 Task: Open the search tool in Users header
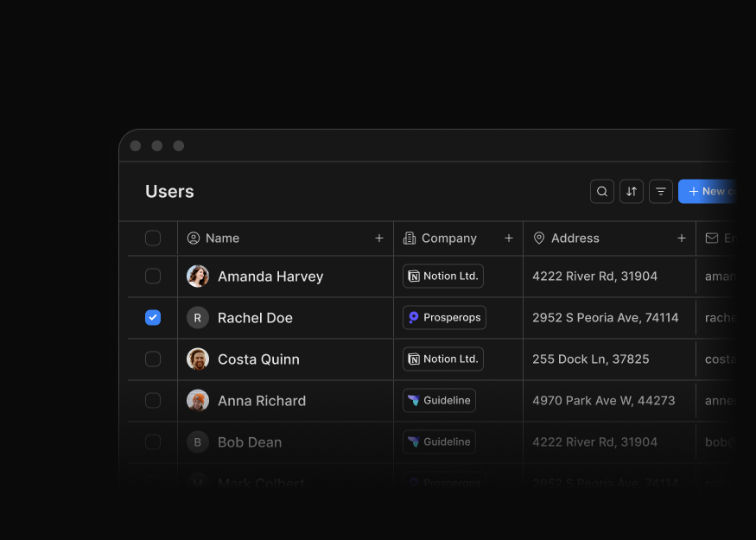[601, 192]
